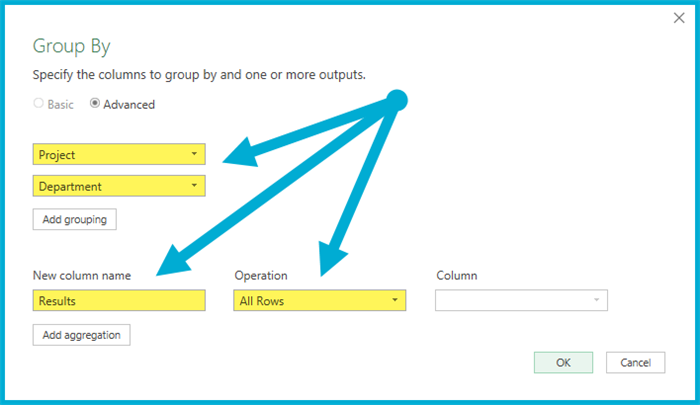The image size is (700, 405).
Task: Confirm the grouping with OK
Action: coord(563,362)
